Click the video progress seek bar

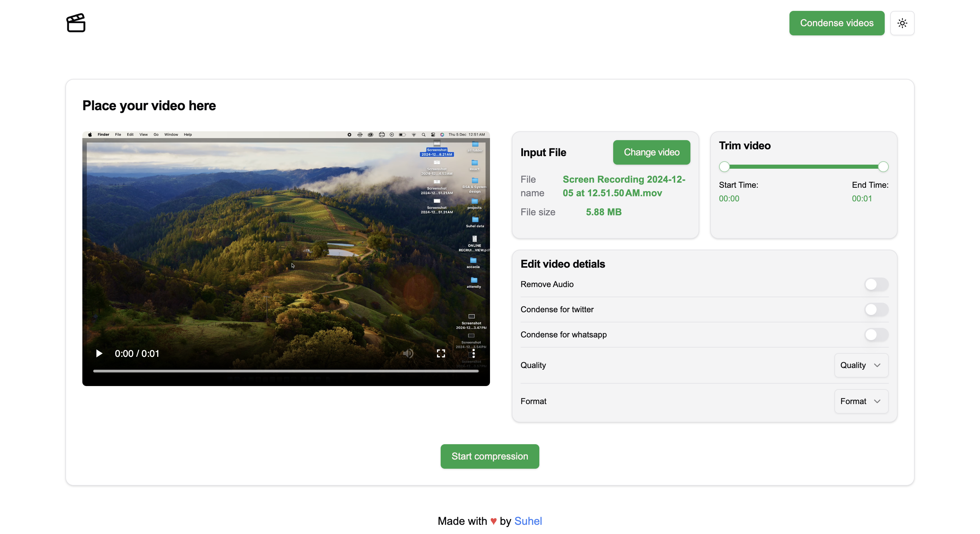tap(285, 371)
